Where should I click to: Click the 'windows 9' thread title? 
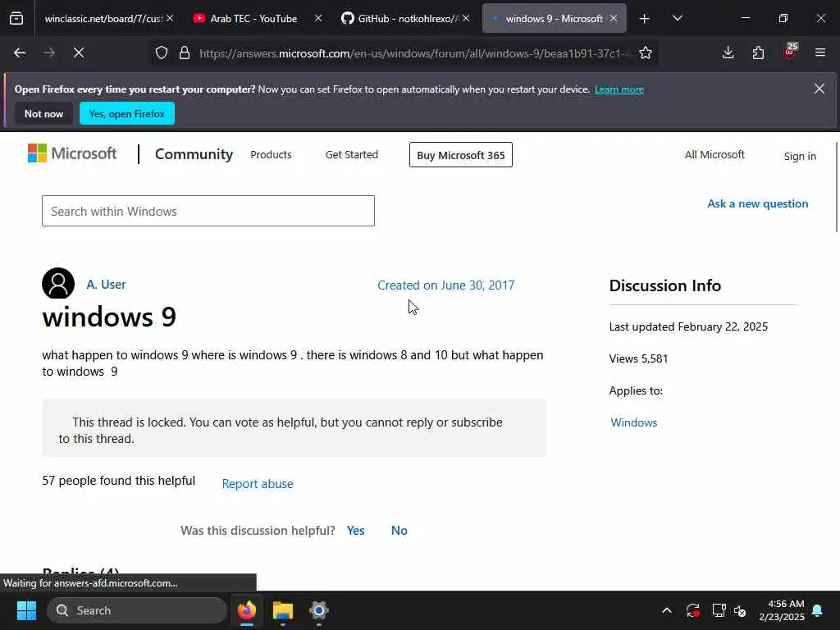[109, 317]
